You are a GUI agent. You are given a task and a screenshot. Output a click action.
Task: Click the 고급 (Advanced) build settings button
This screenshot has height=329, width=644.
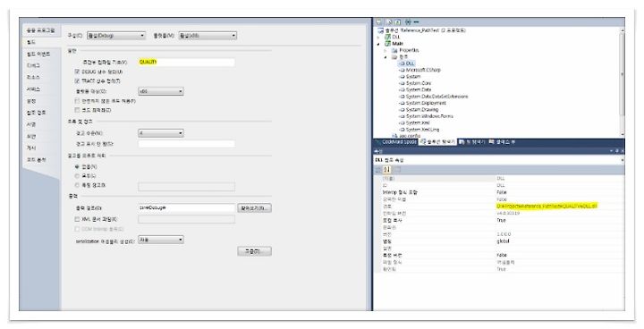[x=254, y=251]
